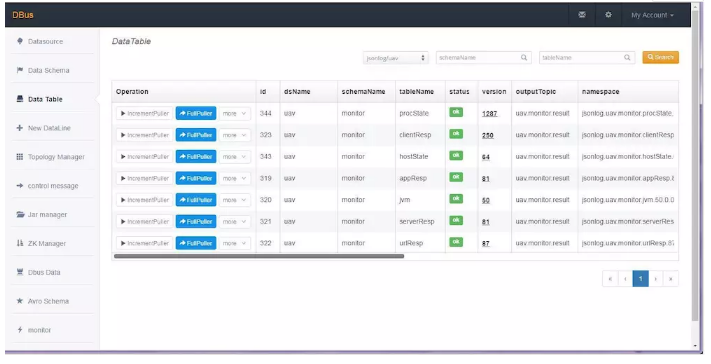This screenshot has height=364, width=711.
Task: Expand the more dropdown for appResp row
Action: (x=234, y=178)
